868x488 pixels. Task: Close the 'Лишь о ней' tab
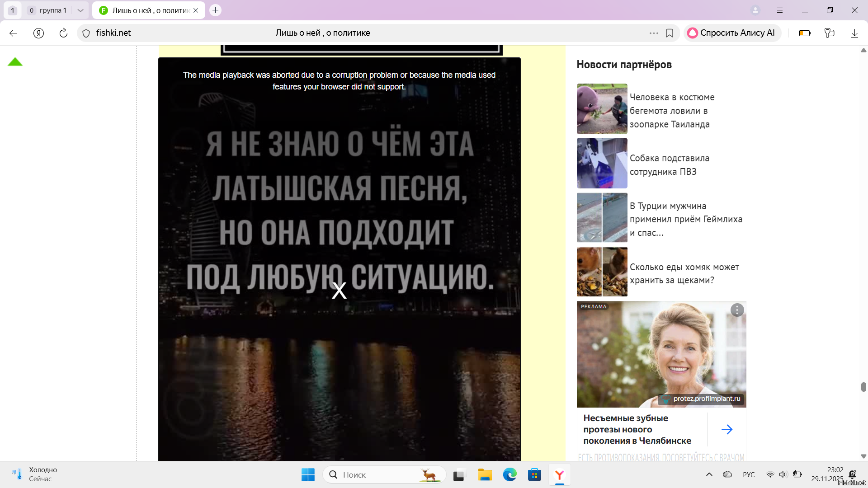coord(196,10)
